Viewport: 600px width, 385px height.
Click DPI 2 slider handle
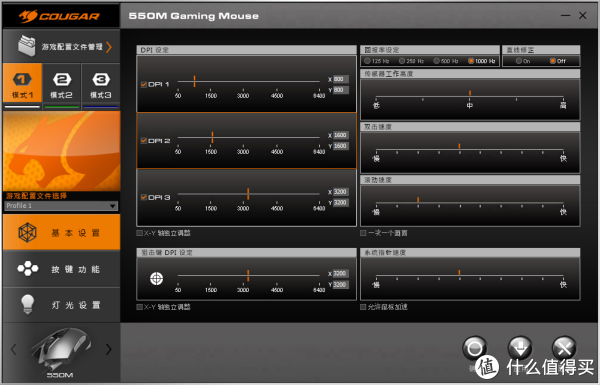(x=212, y=137)
